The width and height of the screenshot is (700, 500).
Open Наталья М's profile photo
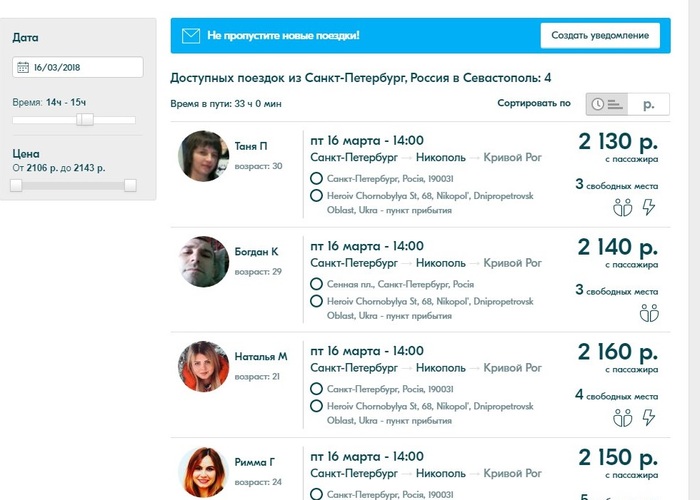click(203, 367)
